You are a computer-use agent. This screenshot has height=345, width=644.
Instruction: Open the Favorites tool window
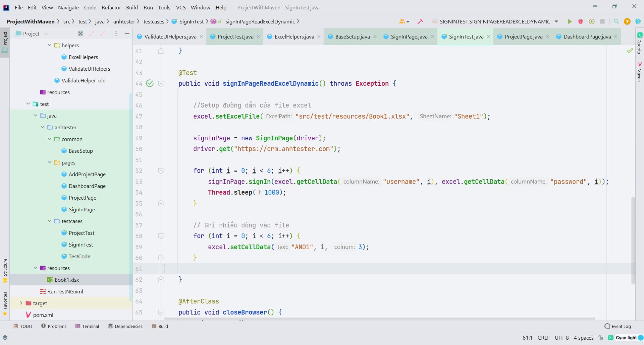5,303
